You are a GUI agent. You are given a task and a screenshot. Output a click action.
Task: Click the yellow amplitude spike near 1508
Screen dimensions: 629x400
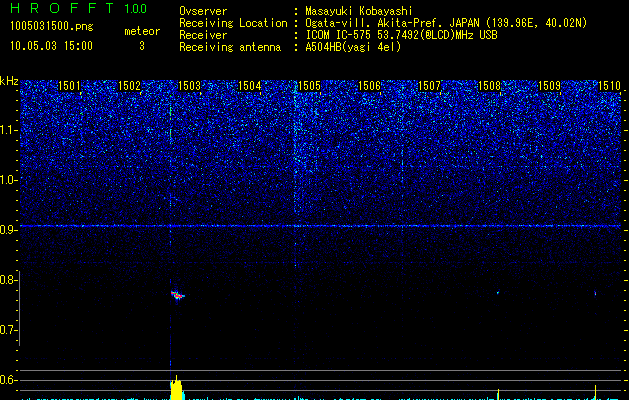point(498,394)
